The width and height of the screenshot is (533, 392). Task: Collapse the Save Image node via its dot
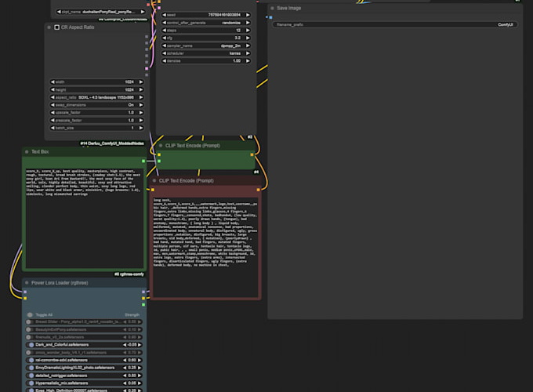point(272,8)
